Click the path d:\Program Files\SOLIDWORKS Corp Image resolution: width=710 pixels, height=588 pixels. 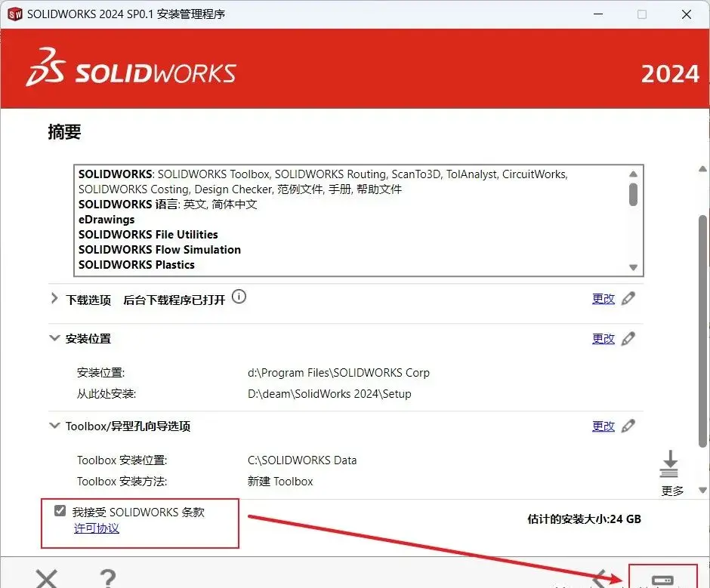click(338, 373)
